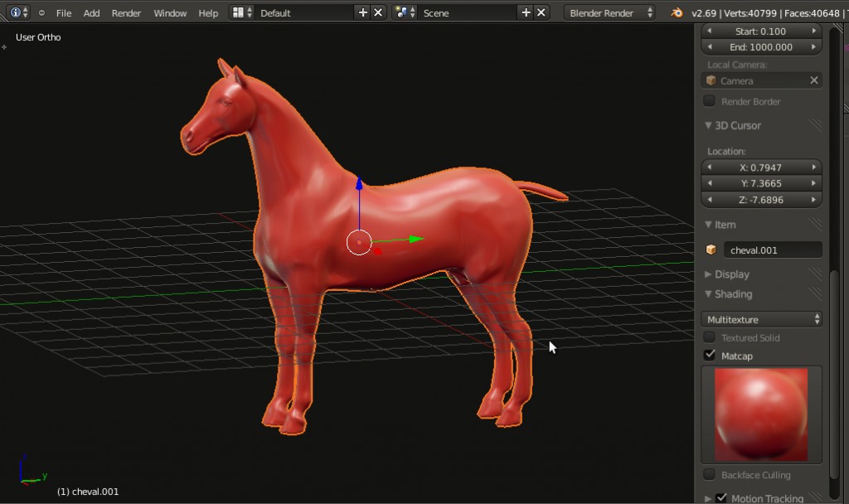Enable Textured Solid shading
Viewport: 849px width, 504px height.
click(710, 337)
